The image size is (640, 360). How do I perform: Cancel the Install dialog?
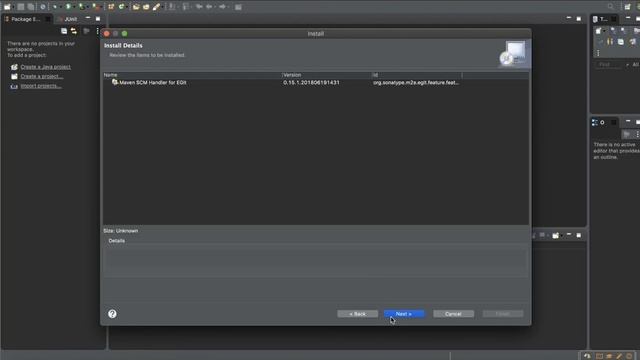453,314
